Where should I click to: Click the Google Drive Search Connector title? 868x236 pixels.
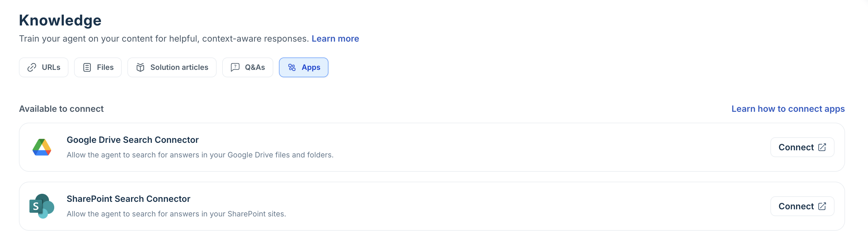tap(133, 140)
